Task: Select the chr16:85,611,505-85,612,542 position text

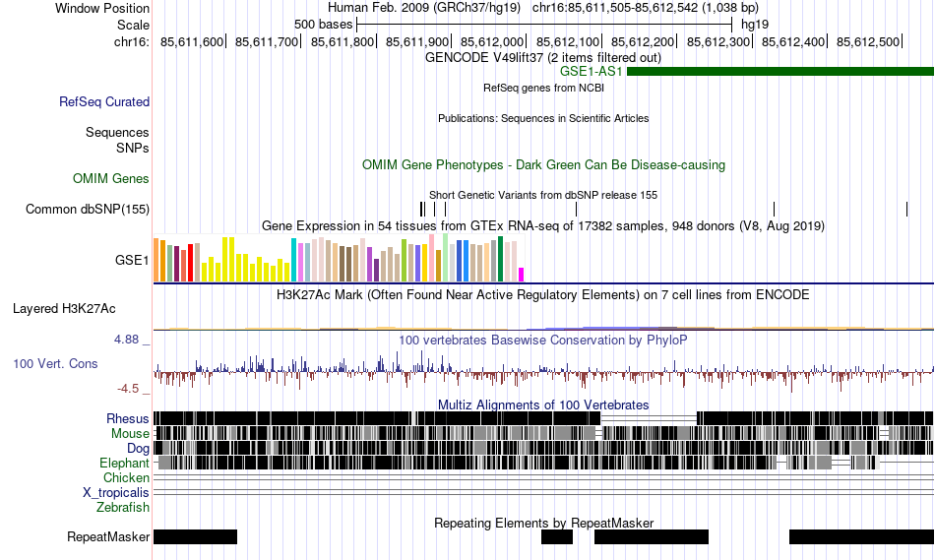Action: click(x=646, y=8)
